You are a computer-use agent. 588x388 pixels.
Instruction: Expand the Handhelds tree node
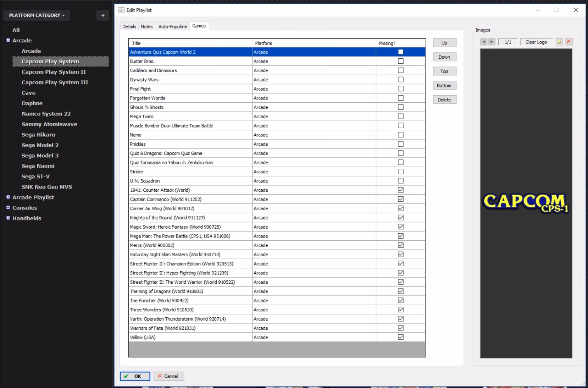8,218
